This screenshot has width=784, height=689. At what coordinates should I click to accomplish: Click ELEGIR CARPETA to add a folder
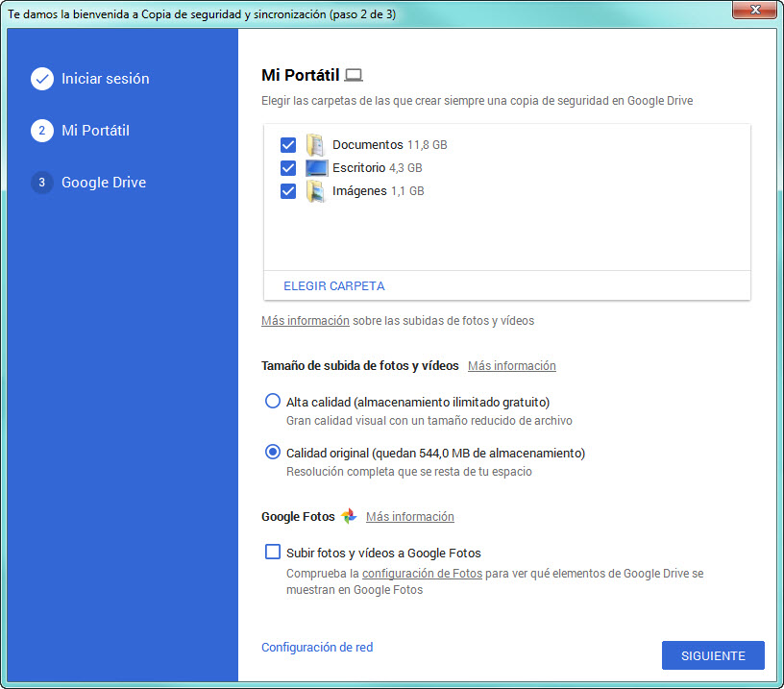[334, 286]
